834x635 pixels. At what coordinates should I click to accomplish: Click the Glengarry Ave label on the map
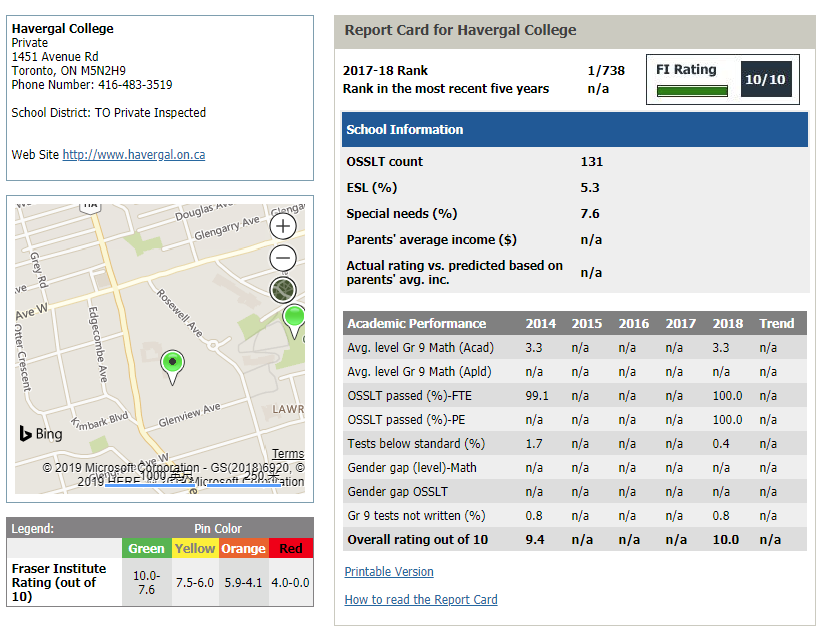227,228
